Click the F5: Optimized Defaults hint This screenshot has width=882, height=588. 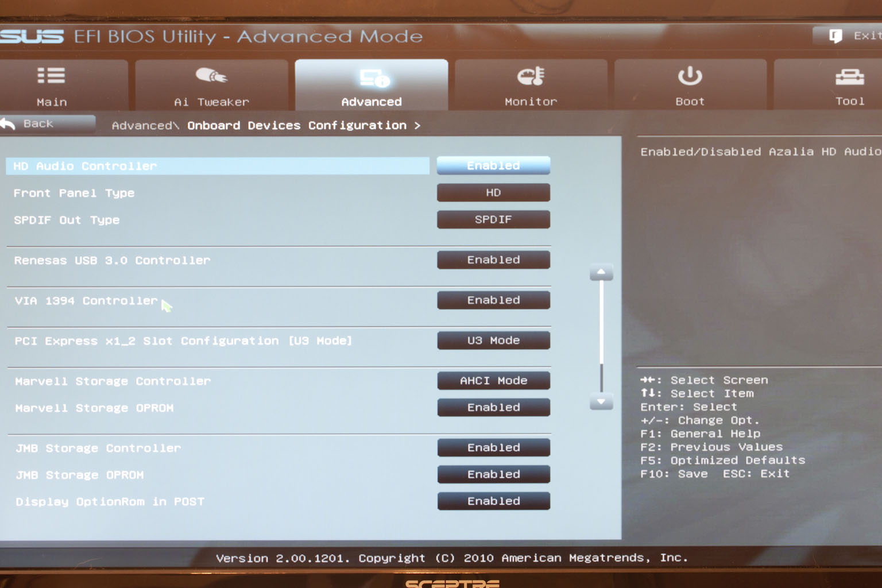[723, 460]
